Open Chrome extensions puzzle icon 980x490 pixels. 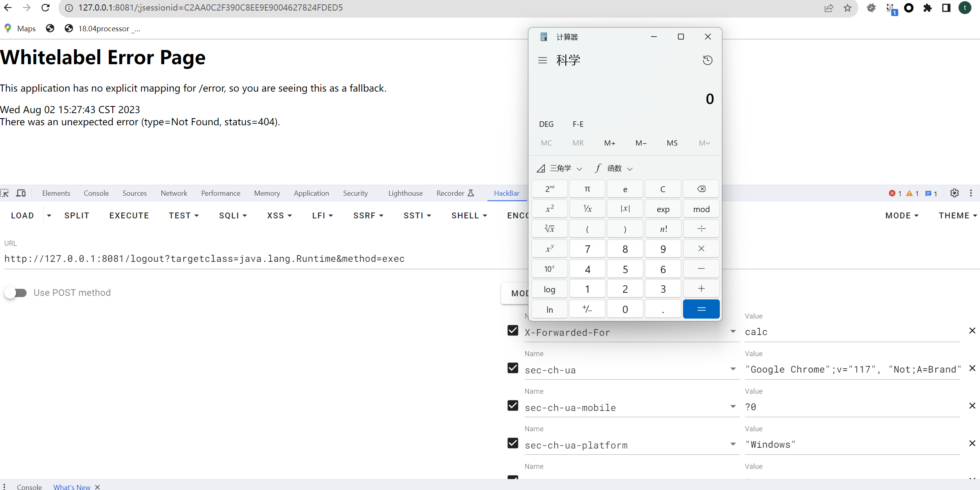[x=927, y=8]
